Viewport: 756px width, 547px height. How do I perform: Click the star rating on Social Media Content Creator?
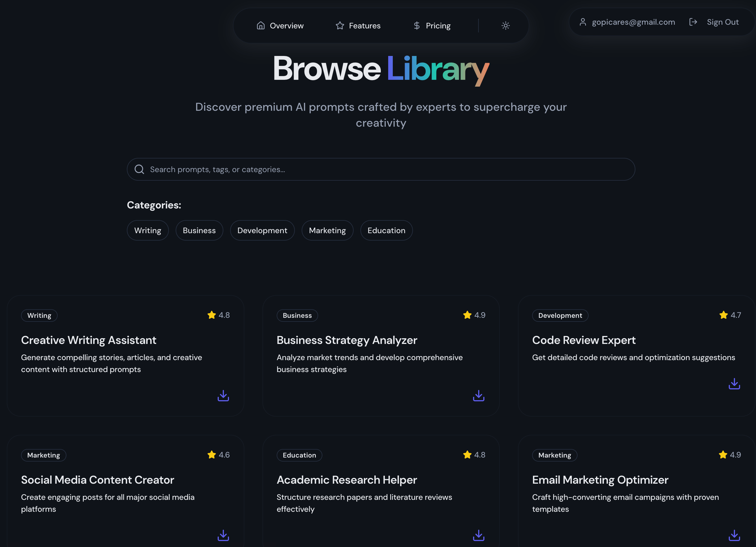218,455
